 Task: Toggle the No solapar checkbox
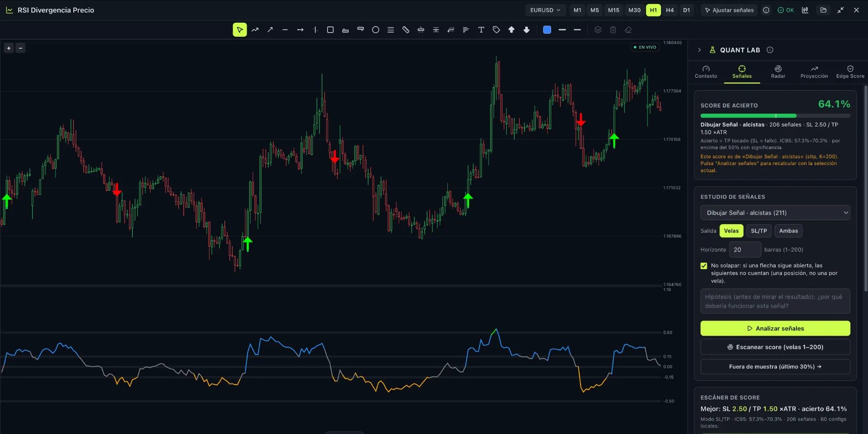[x=704, y=266]
